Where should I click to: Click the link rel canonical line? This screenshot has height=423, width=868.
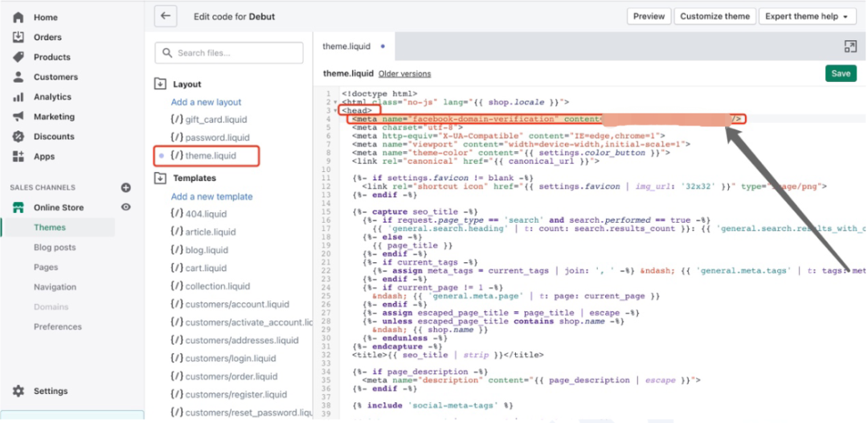coord(476,161)
